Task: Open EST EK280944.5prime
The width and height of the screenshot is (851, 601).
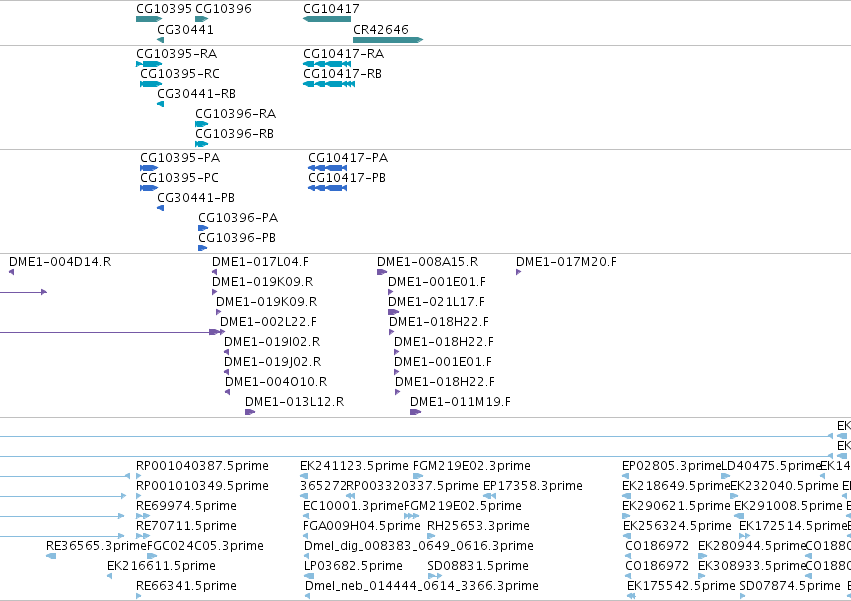Action: pyautogui.click(x=752, y=547)
